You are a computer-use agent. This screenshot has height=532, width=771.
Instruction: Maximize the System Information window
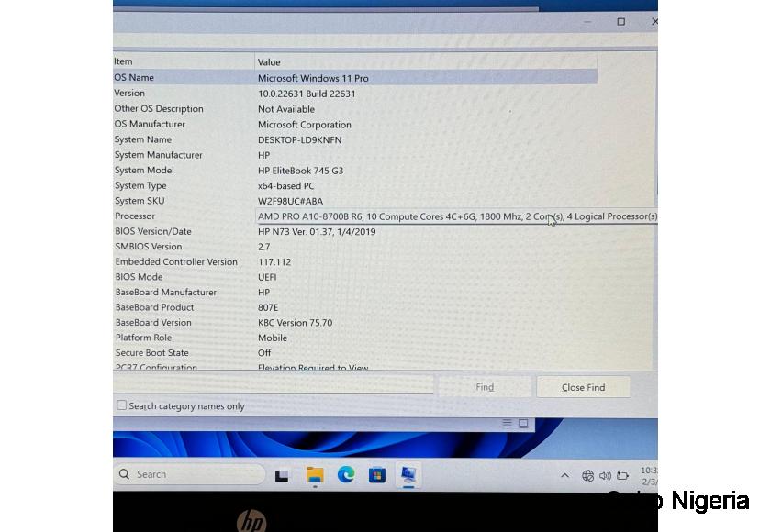pyautogui.click(x=620, y=21)
